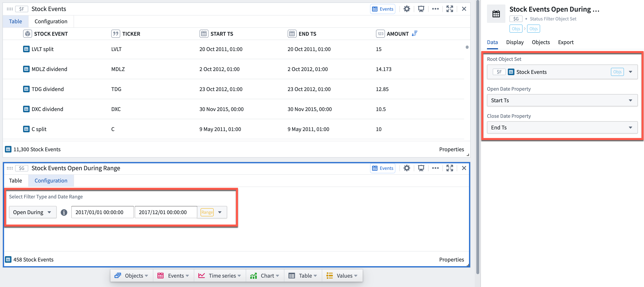This screenshot has width=644, height=287.
Task: Click the 11,300 Stock Events count
Action: coord(37,149)
